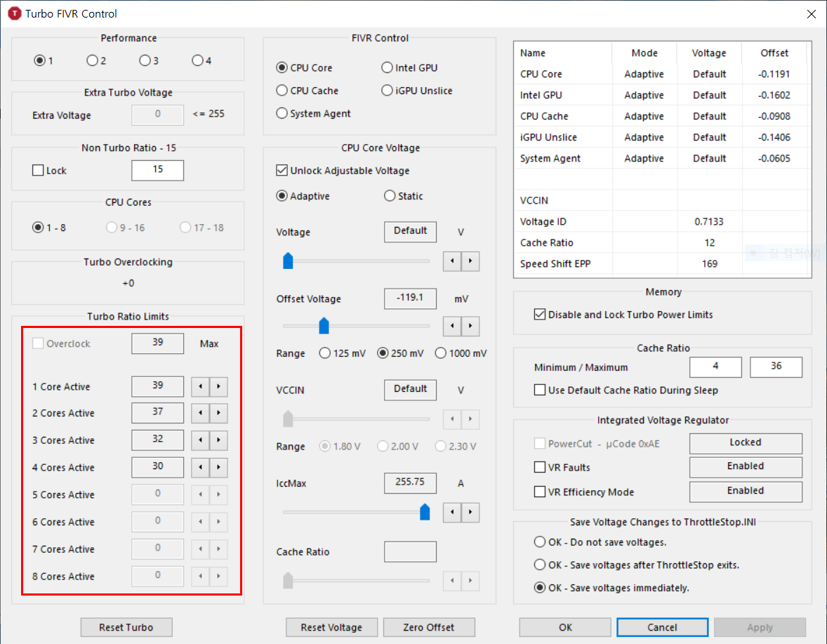
Task: Decrease the 2 Cores Active ratio
Action: tap(200, 412)
